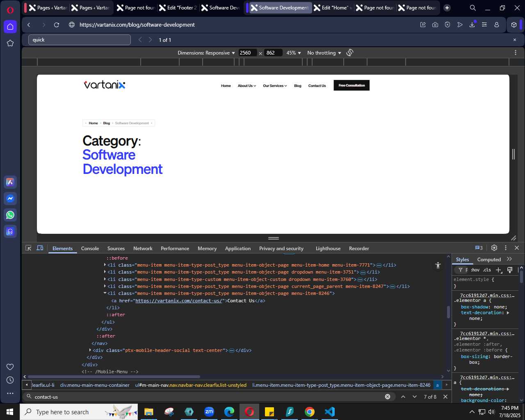Click the find-in-page field containing quick
The width and height of the screenshot is (525, 420).
[80, 40]
